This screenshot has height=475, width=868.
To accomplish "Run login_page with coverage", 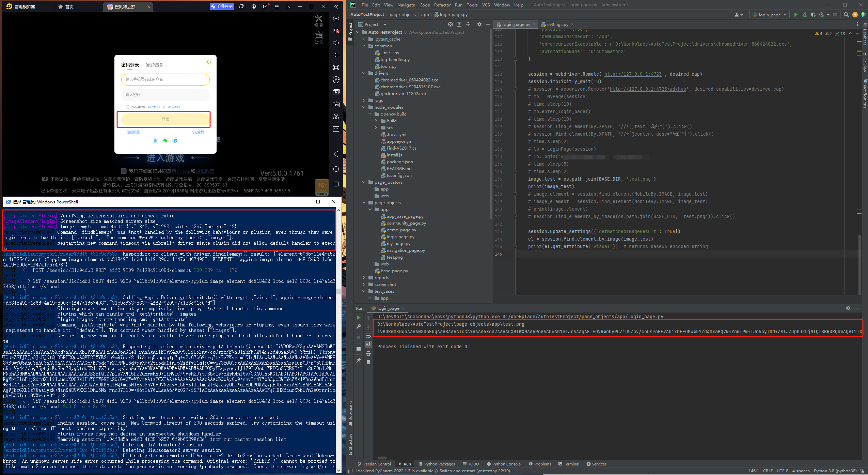I will 813,15.
